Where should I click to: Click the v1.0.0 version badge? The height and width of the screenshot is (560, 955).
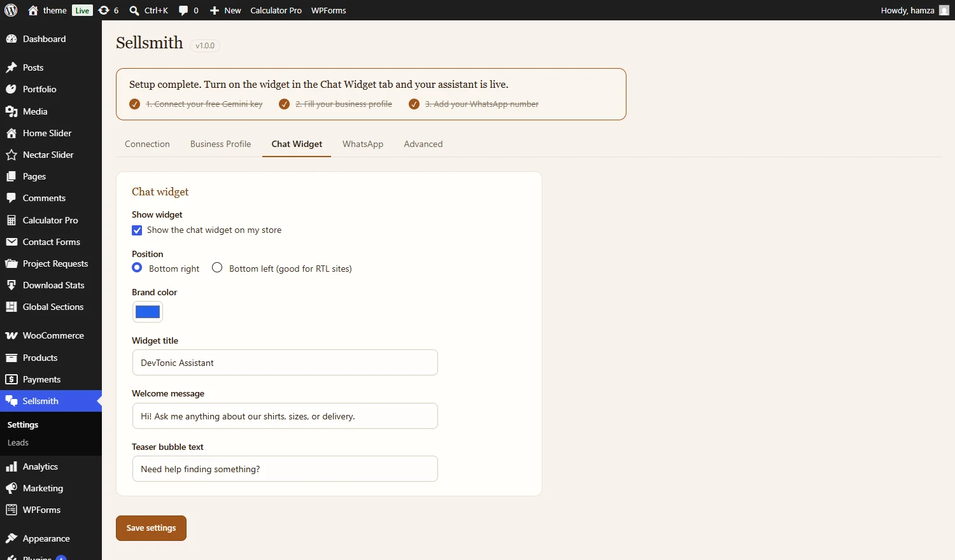[205, 46]
